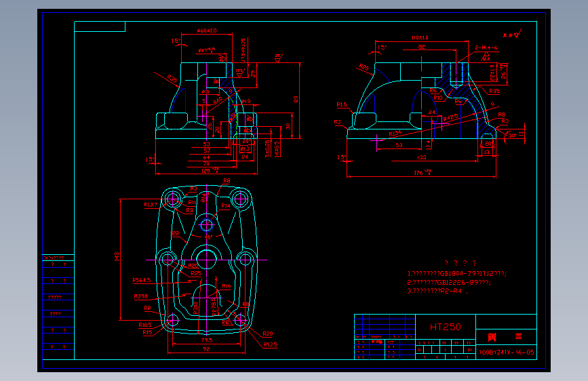Click the R134 radius annotation
This screenshot has height=381, width=588.
coord(395,133)
